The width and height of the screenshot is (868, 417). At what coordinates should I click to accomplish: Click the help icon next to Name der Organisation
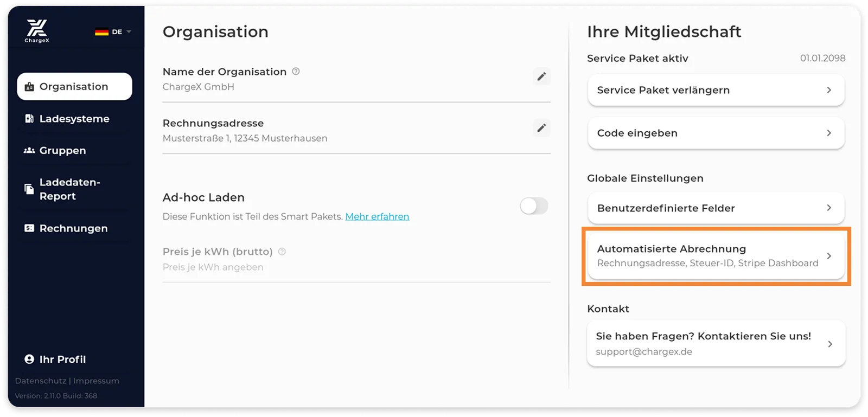(296, 72)
